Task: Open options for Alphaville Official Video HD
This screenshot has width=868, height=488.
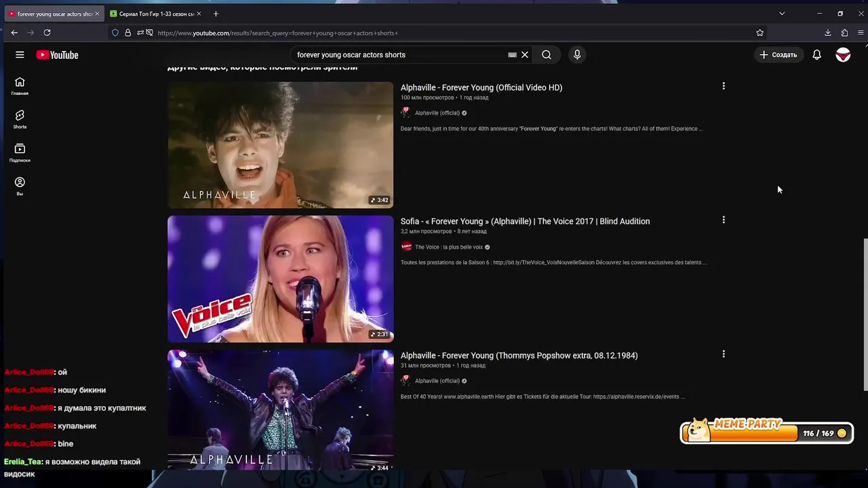Action: [724, 86]
